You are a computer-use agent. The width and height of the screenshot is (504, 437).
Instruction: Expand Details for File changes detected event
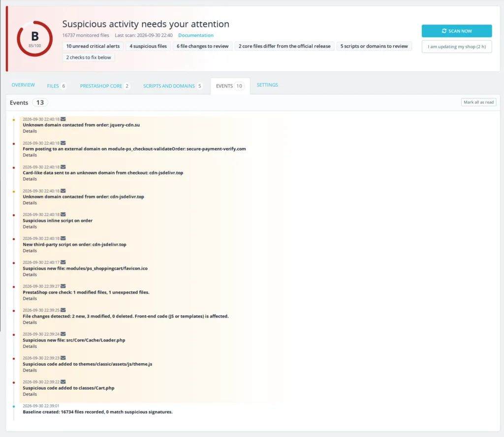pos(30,322)
